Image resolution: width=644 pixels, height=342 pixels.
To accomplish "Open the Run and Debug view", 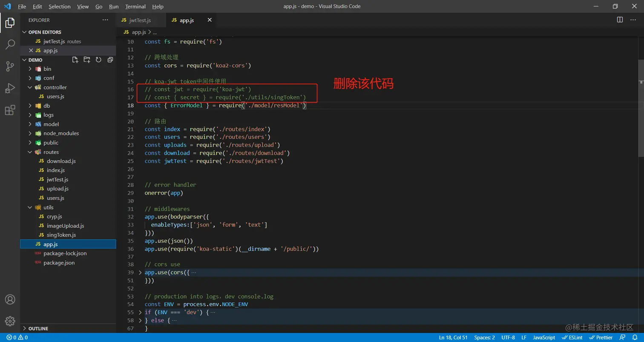I will point(10,88).
